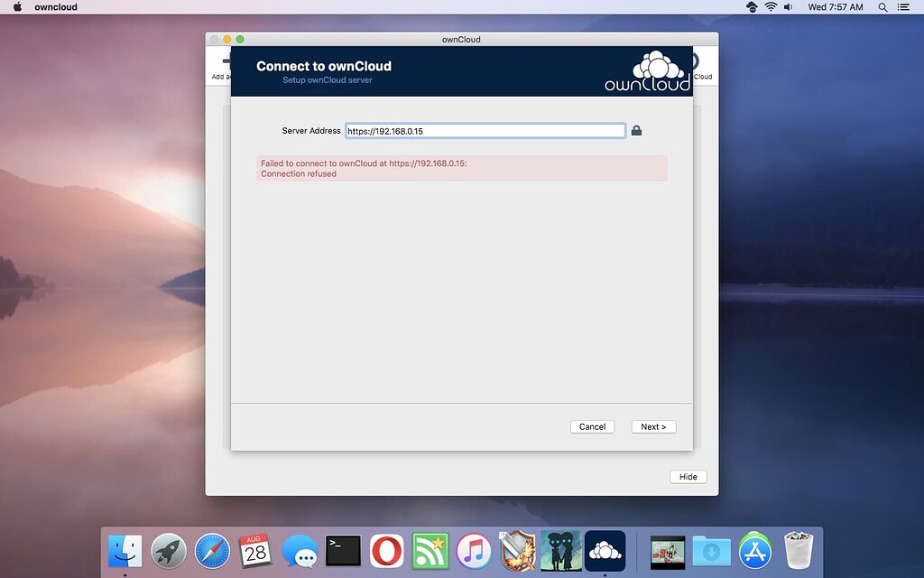Click the connection refused error message
Viewport: 924px width, 578px height.
(461, 168)
